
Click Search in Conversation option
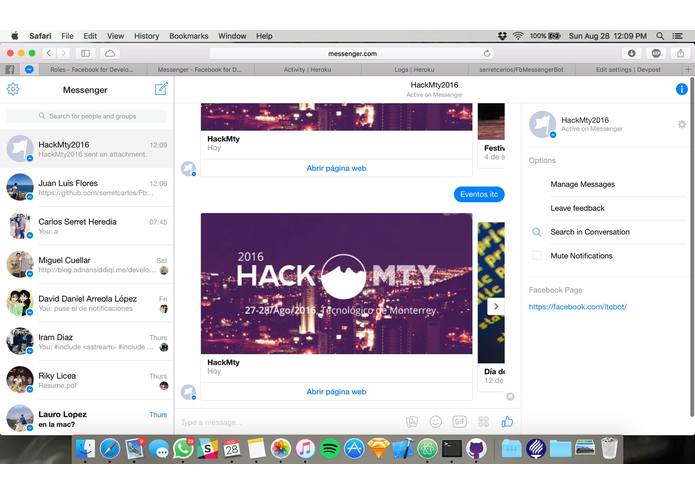(x=590, y=232)
